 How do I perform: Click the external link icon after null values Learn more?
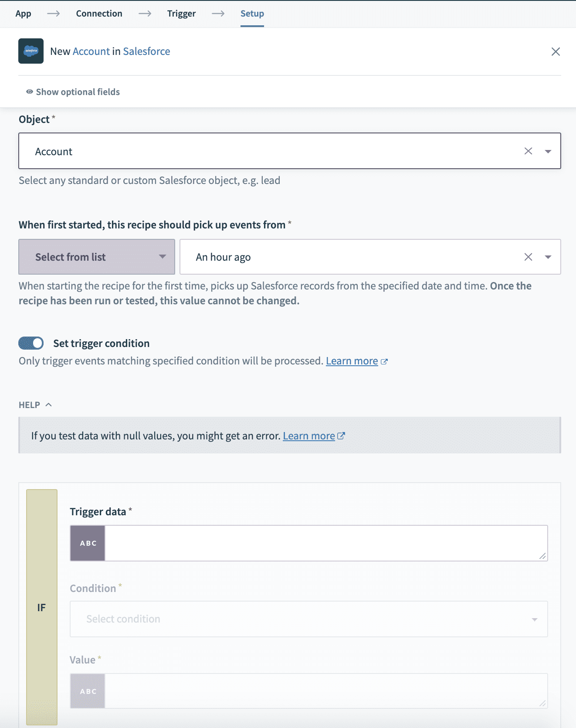tap(341, 435)
